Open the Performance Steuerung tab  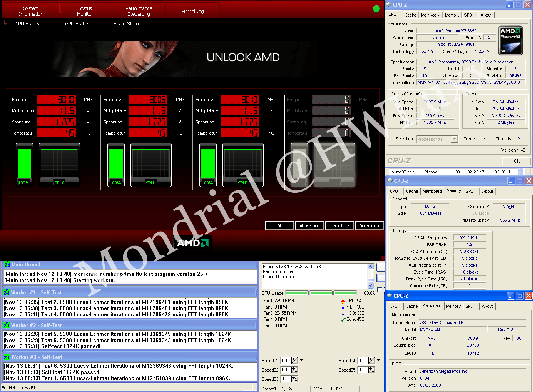pyautogui.click(x=139, y=11)
